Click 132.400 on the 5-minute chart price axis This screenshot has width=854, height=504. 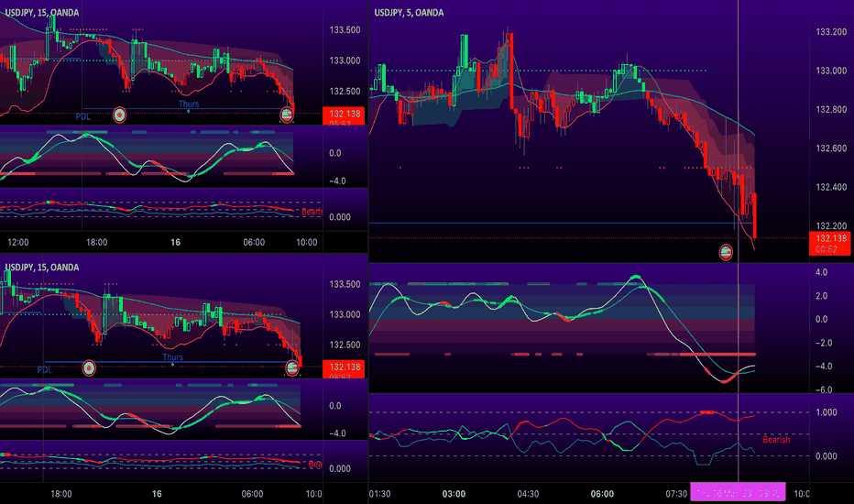[831, 188]
